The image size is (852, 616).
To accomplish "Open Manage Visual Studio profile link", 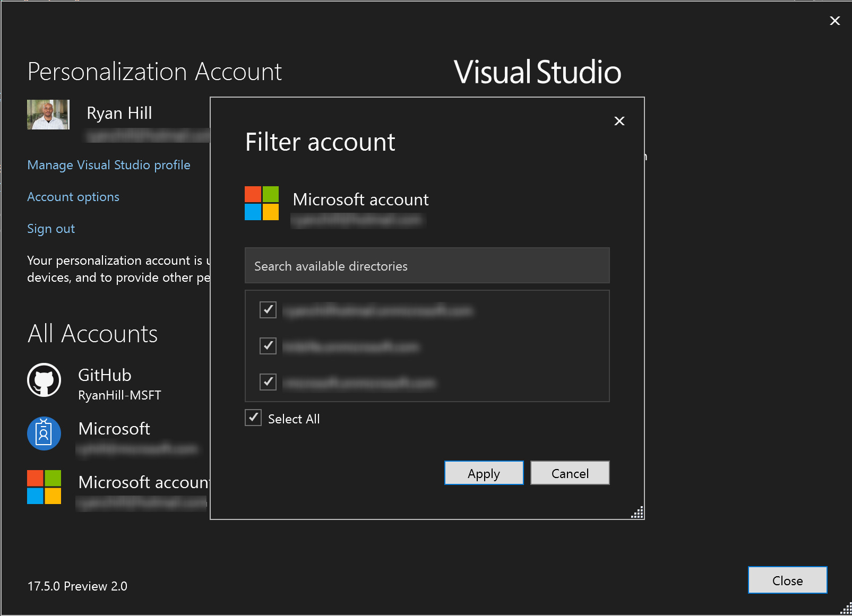I will tap(109, 165).
